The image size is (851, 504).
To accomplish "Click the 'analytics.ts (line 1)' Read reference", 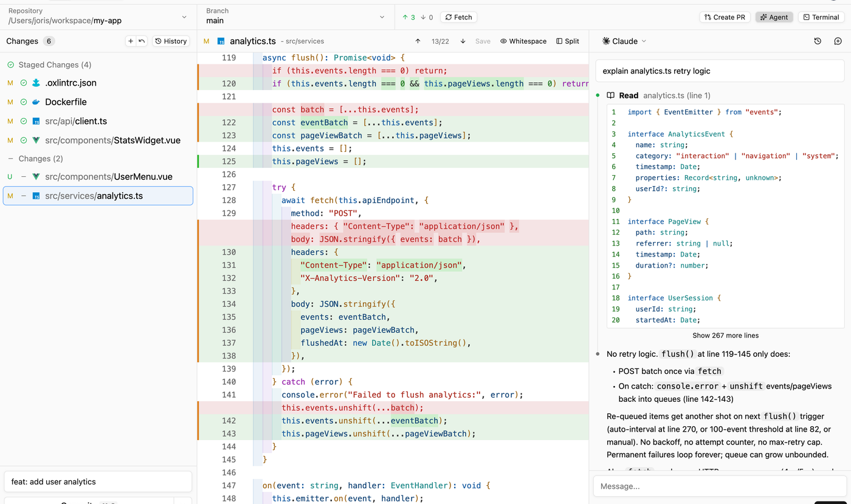I will [677, 95].
